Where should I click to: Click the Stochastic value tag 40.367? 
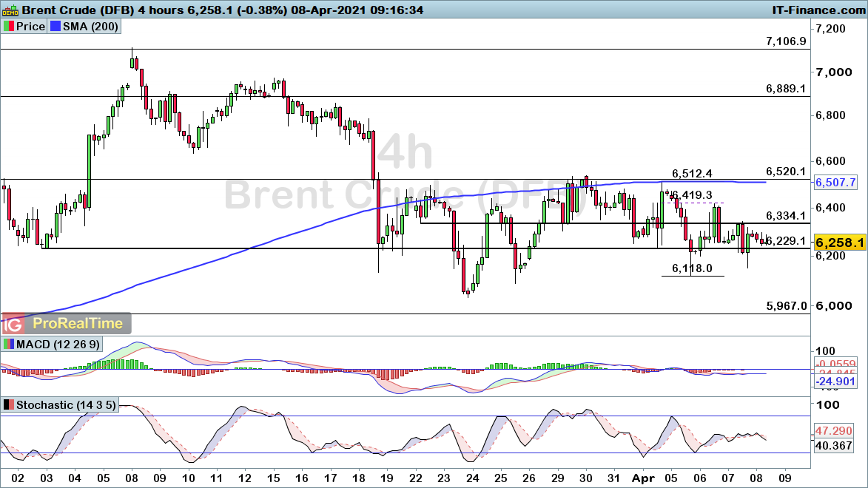[x=834, y=445]
